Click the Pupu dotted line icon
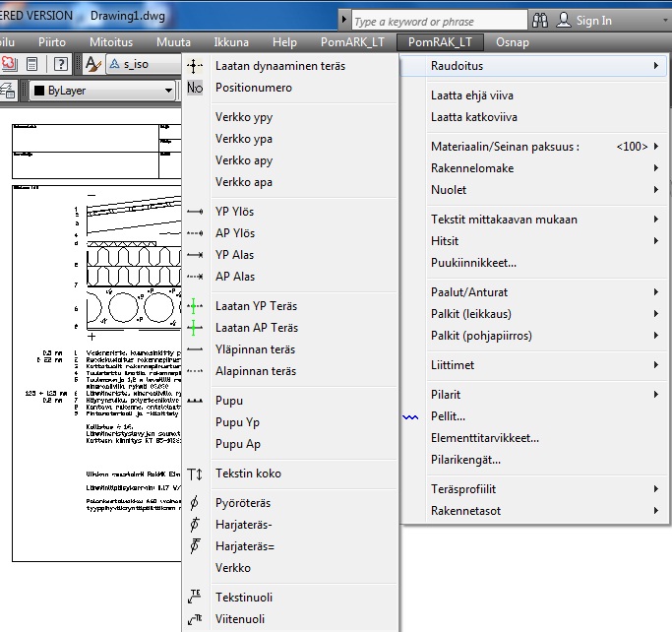672x632 pixels. click(x=195, y=401)
